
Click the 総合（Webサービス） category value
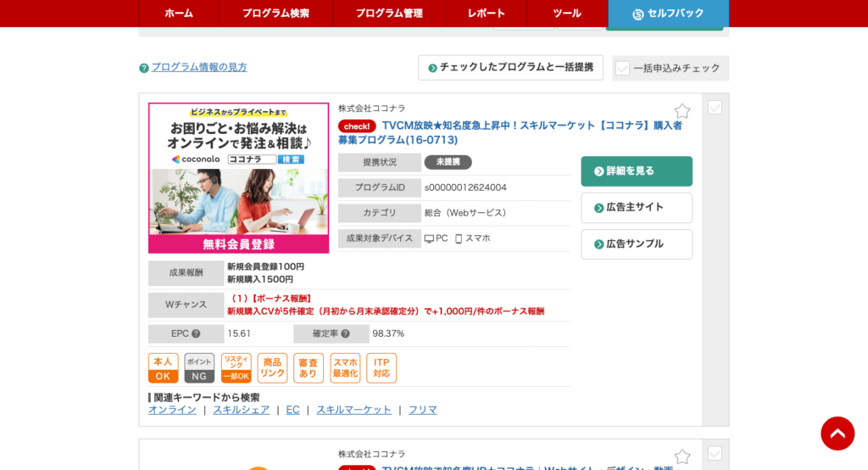[x=465, y=213]
